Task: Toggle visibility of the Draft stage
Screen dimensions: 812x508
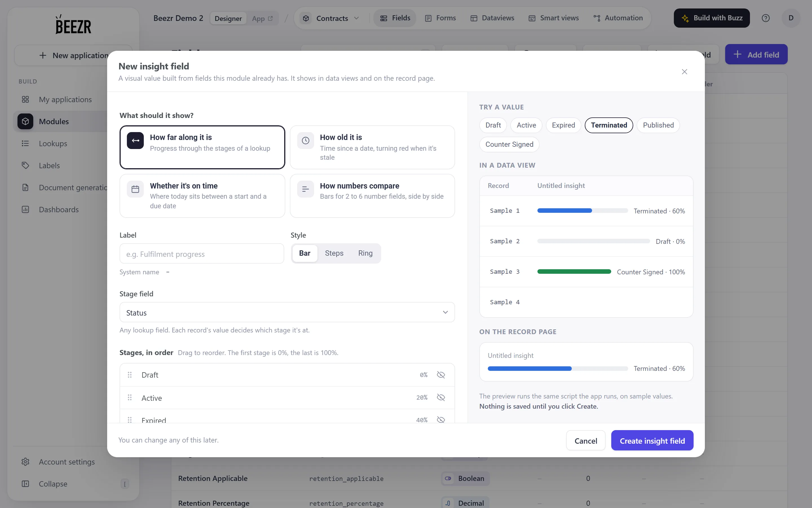Action: coord(441,375)
